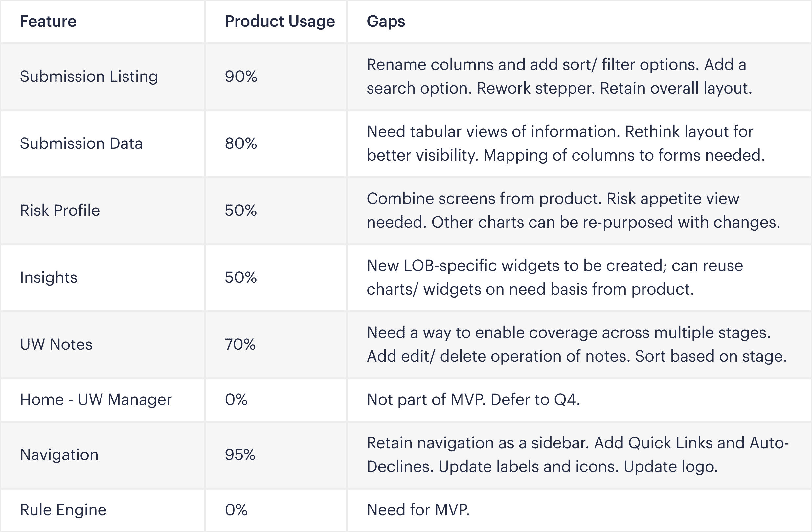Click the 90% product usage value
The width and height of the screenshot is (812, 532).
click(x=241, y=77)
